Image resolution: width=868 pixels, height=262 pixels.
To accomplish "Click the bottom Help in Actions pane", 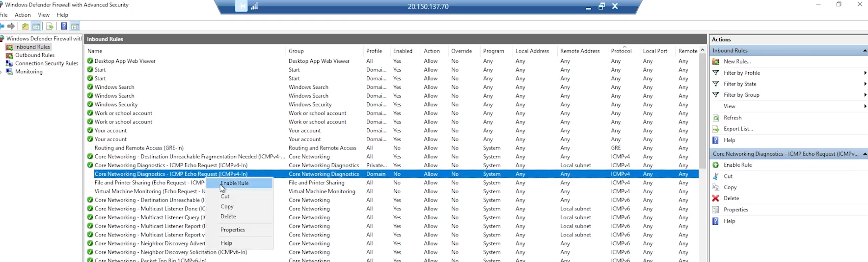I will (729, 221).
